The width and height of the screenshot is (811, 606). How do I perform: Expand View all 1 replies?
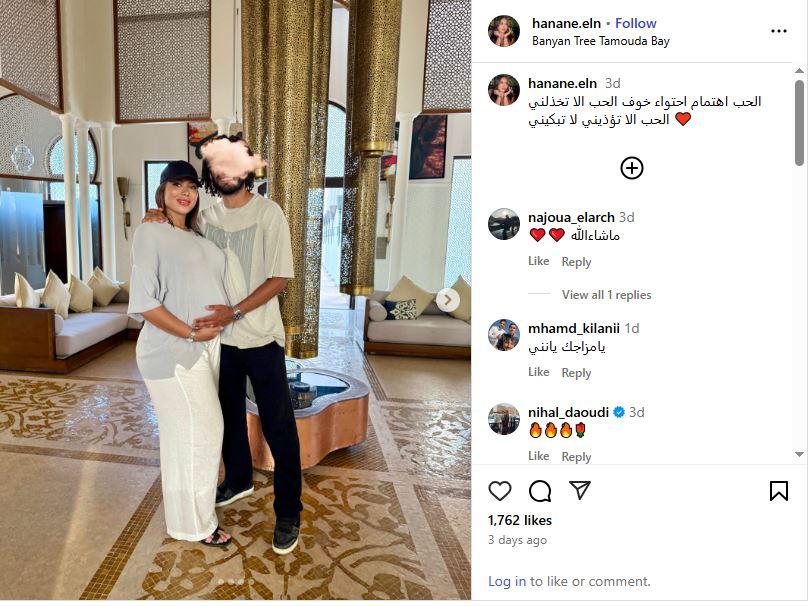click(606, 295)
